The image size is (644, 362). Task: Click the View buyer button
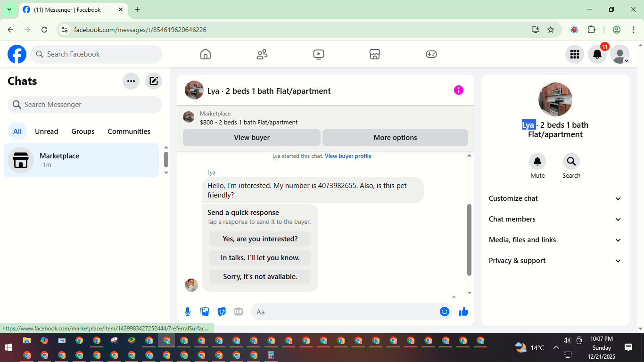pos(252,138)
